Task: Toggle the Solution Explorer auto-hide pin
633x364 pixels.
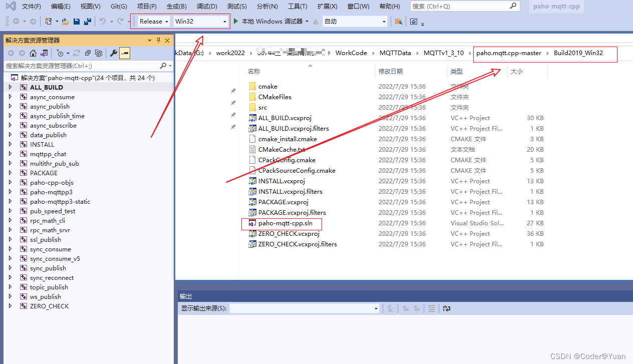Action: pos(158,41)
